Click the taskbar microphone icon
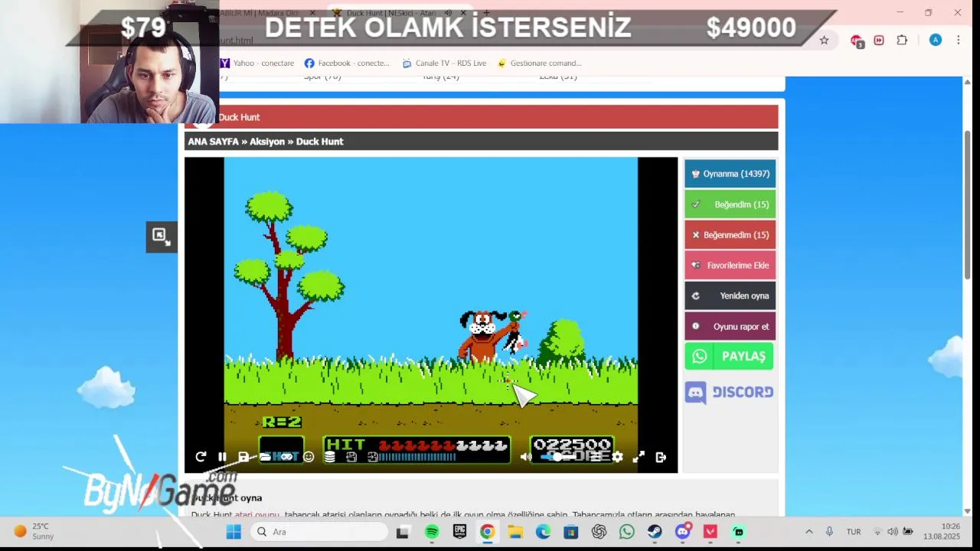The image size is (980, 551). pyautogui.click(x=829, y=532)
